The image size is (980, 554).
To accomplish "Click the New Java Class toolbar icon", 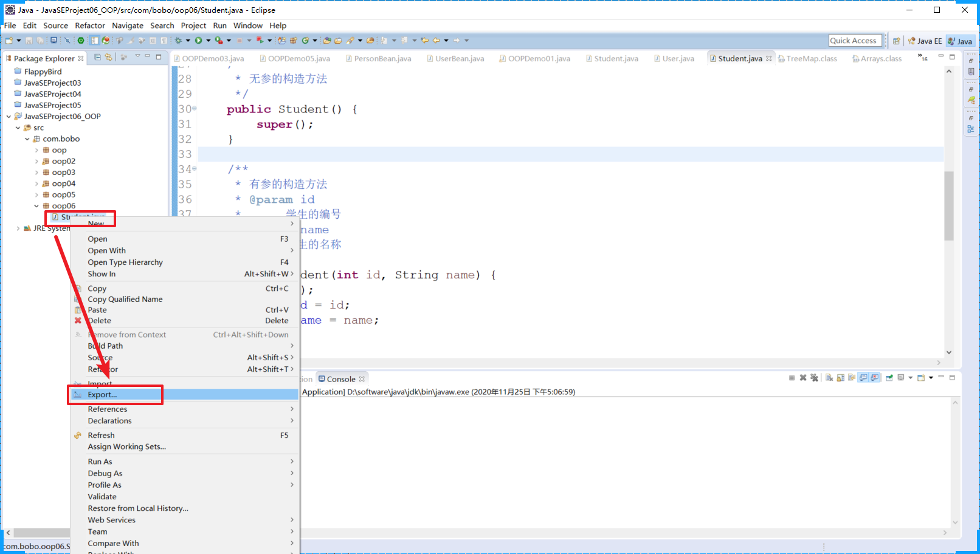I will [305, 40].
